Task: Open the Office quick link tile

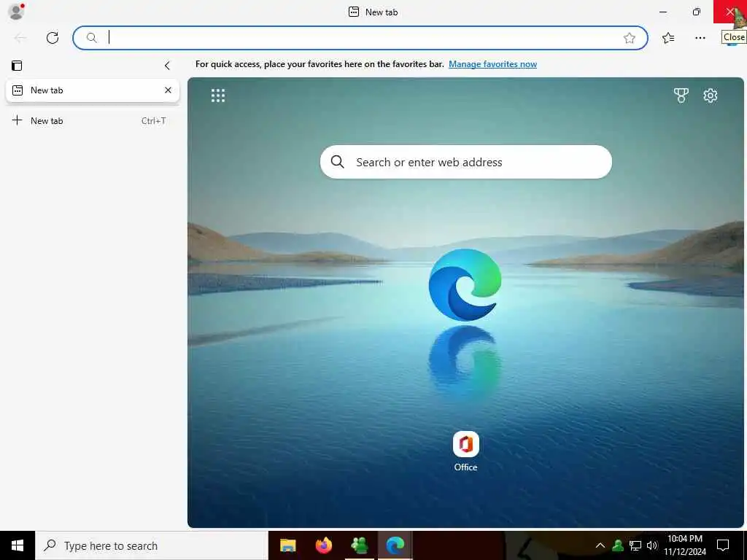Action: click(465, 451)
